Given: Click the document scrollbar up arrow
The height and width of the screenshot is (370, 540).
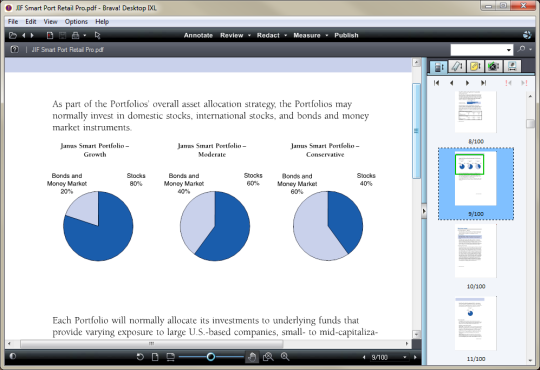Looking at the screenshot, I should 416,62.
